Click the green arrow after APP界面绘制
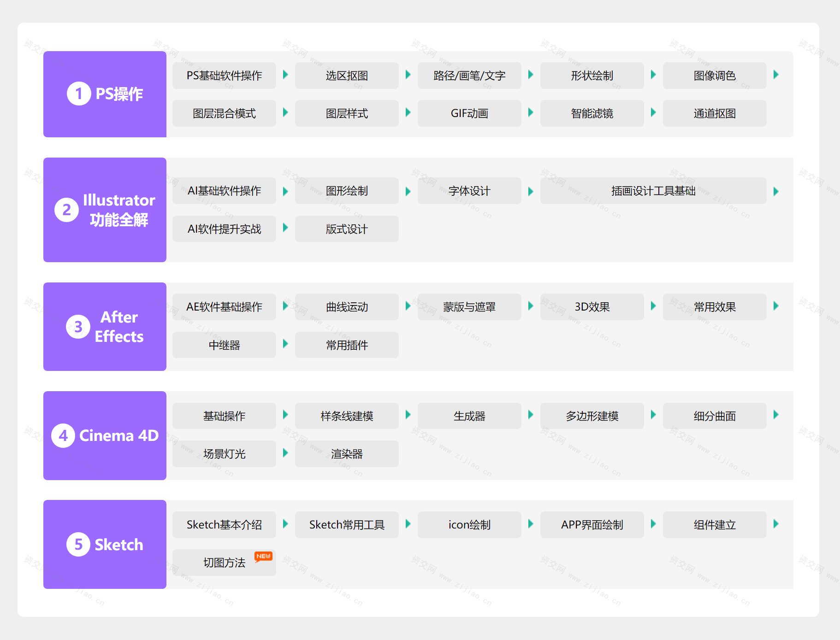Image resolution: width=840 pixels, height=640 pixels. [653, 524]
